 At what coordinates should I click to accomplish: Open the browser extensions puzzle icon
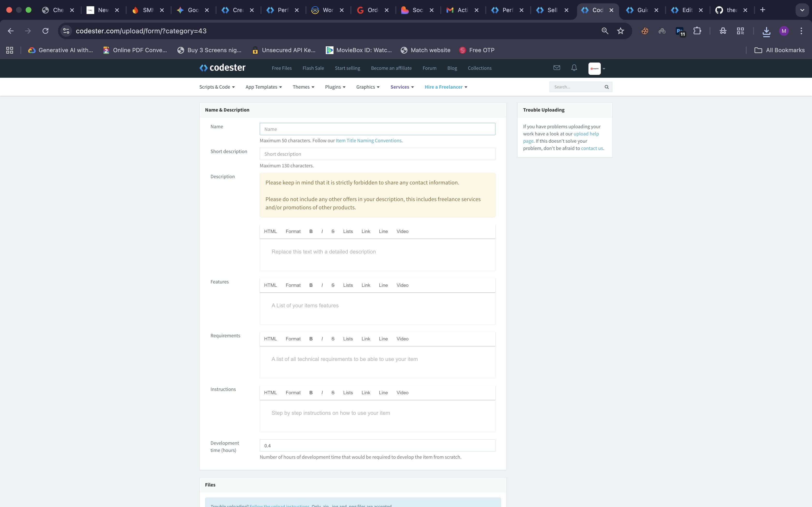point(697,31)
